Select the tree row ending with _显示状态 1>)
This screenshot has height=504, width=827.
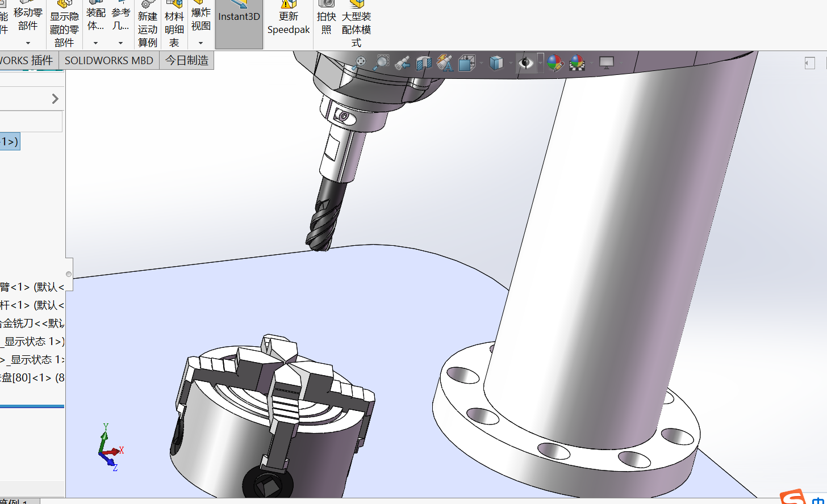32,342
